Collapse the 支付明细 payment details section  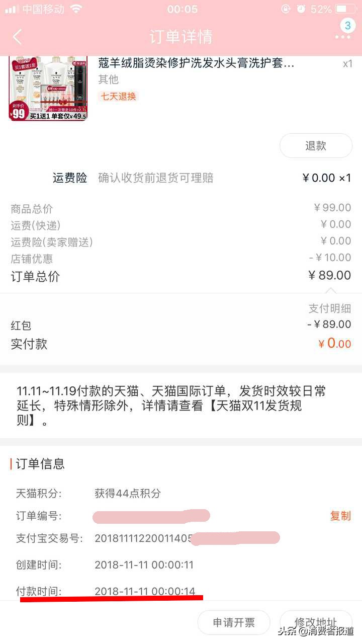(330, 308)
